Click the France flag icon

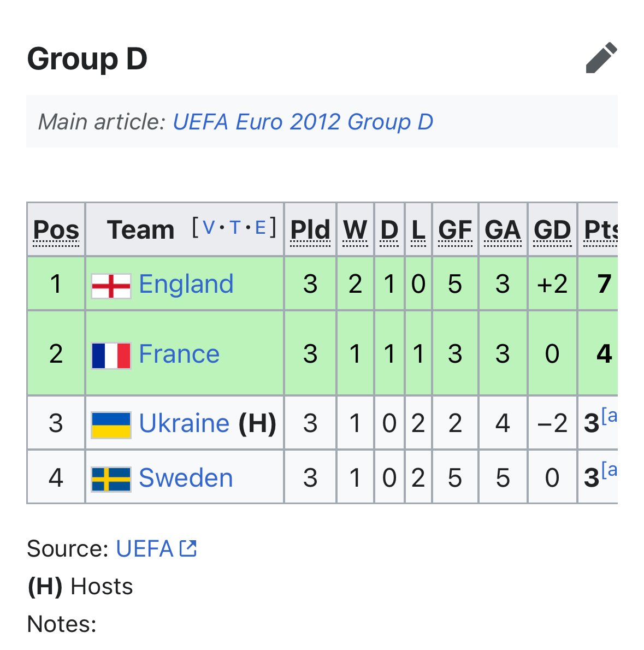coord(111,355)
